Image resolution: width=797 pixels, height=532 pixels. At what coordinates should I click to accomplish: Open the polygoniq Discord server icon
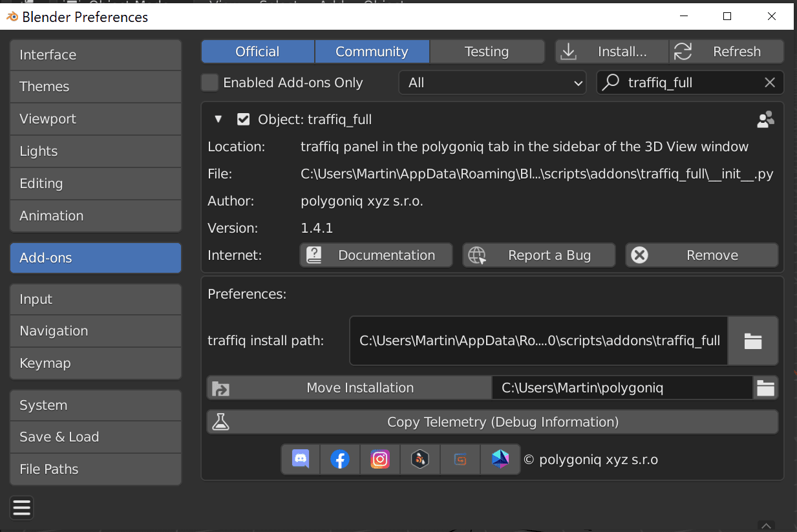pos(300,459)
